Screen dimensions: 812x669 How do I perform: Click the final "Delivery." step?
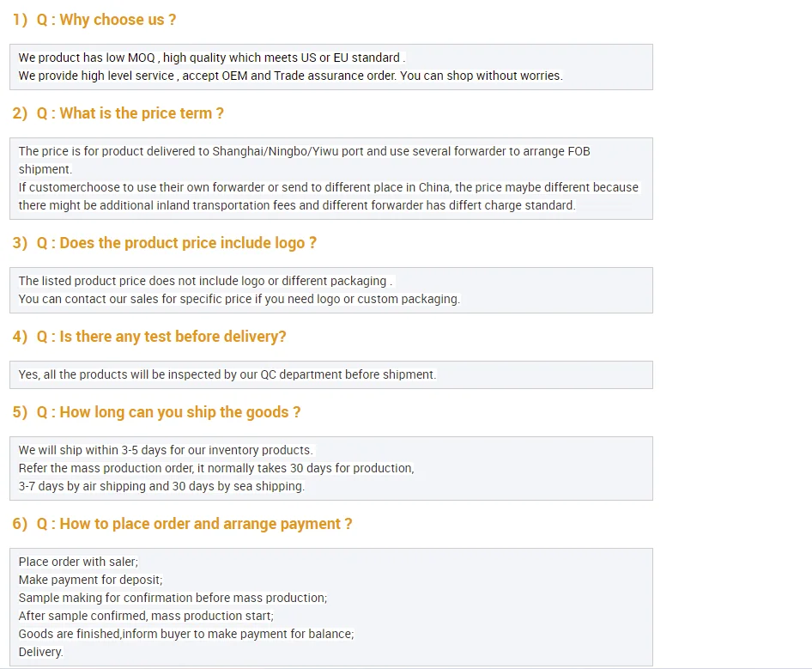click(40, 652)
